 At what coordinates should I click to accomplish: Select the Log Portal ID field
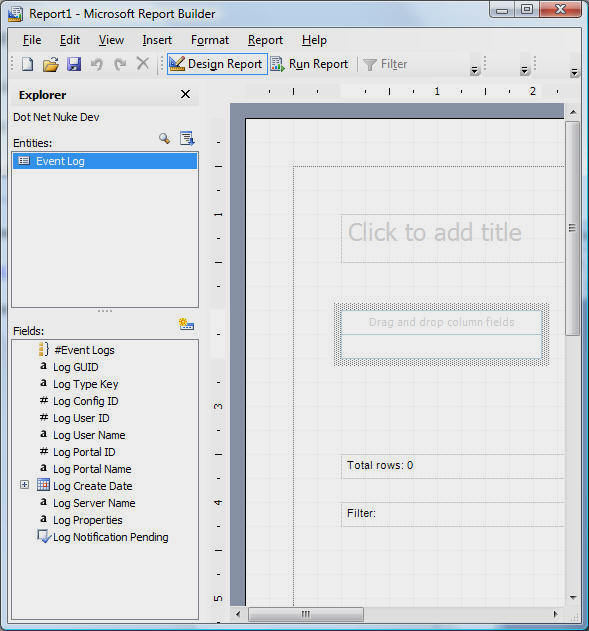click(x=84, y=452)
